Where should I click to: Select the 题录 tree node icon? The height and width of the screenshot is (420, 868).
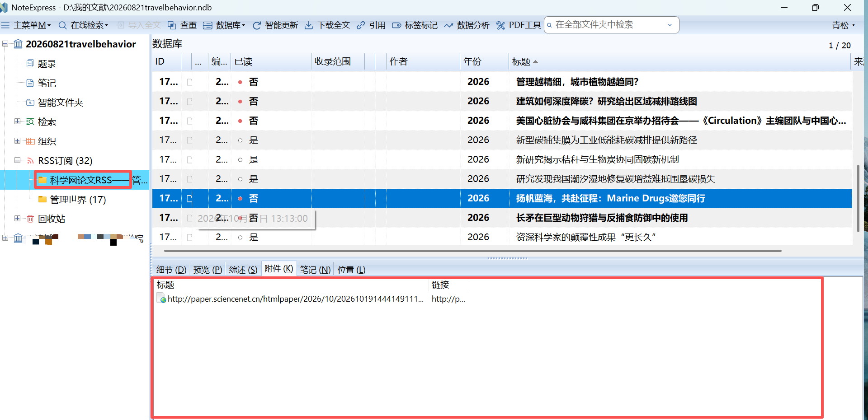30,63
